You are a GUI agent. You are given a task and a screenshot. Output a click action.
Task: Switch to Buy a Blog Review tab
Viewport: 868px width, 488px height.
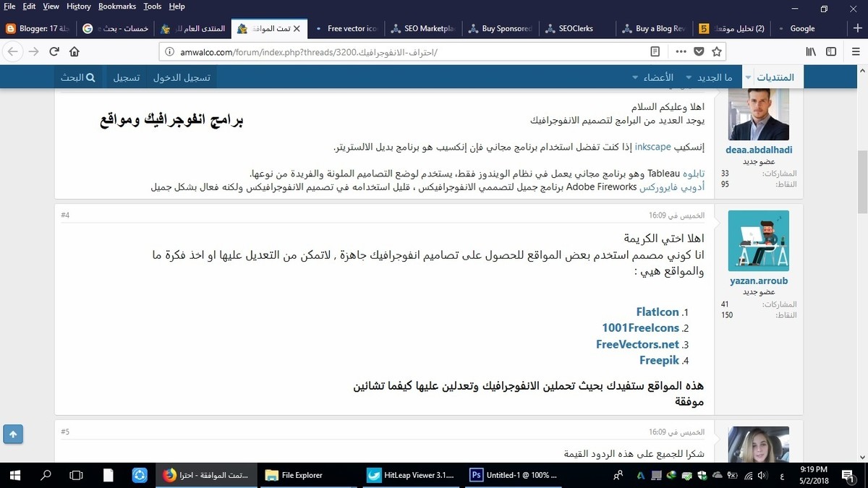(655, 29)
